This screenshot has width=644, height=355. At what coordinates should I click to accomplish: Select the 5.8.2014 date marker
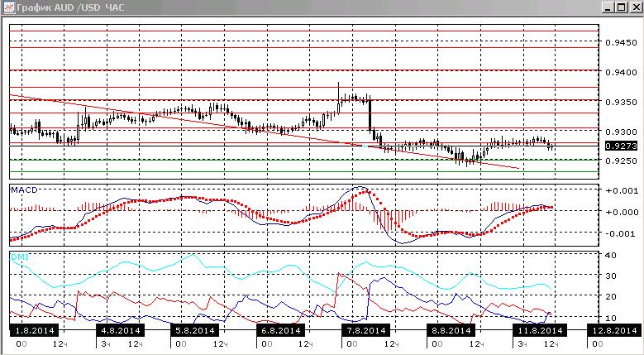tap(194, 330)
